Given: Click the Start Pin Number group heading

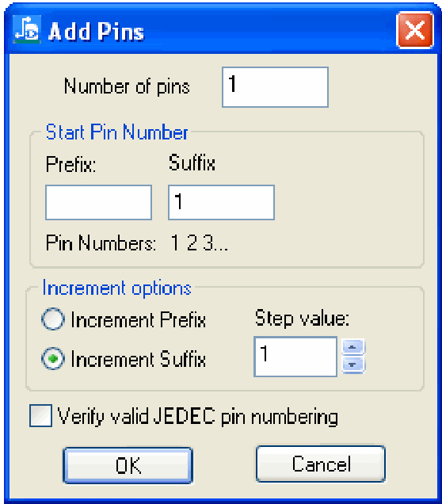Looking at the screenshot, I should click(116, 132).
